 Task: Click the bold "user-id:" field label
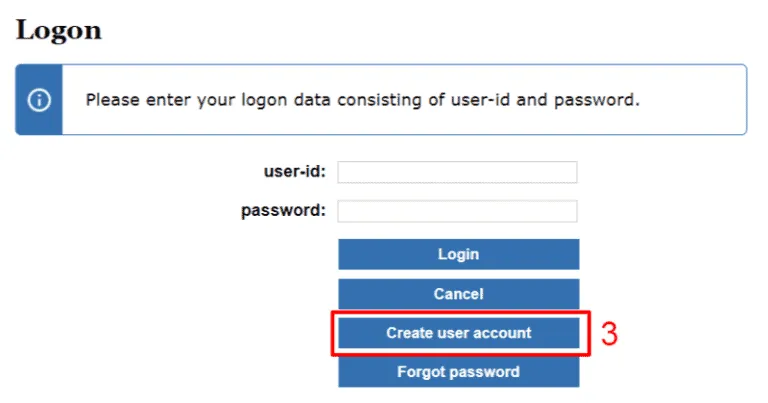coord(295,171)
